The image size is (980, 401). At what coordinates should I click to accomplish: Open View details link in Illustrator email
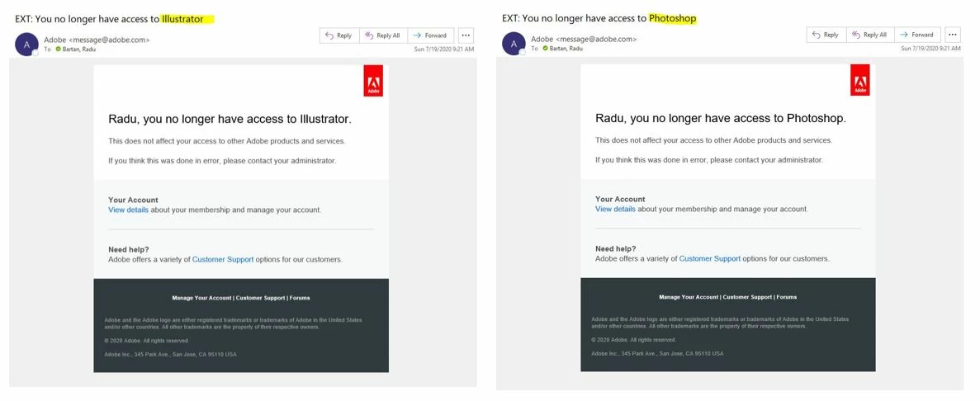128,210
